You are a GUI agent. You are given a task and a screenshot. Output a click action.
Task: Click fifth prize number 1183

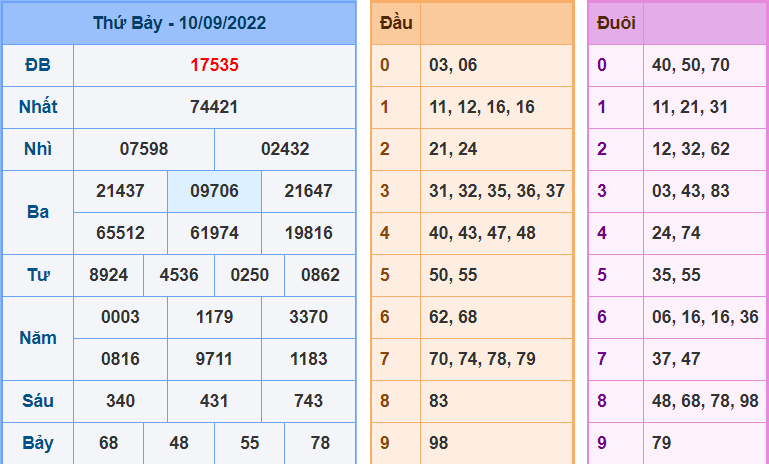(x=308, y=359)
